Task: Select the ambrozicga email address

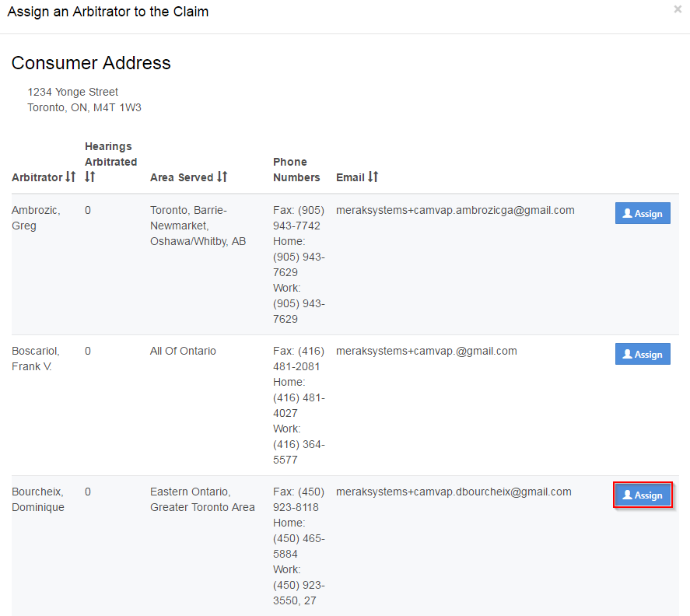Action: pos(455,210)
